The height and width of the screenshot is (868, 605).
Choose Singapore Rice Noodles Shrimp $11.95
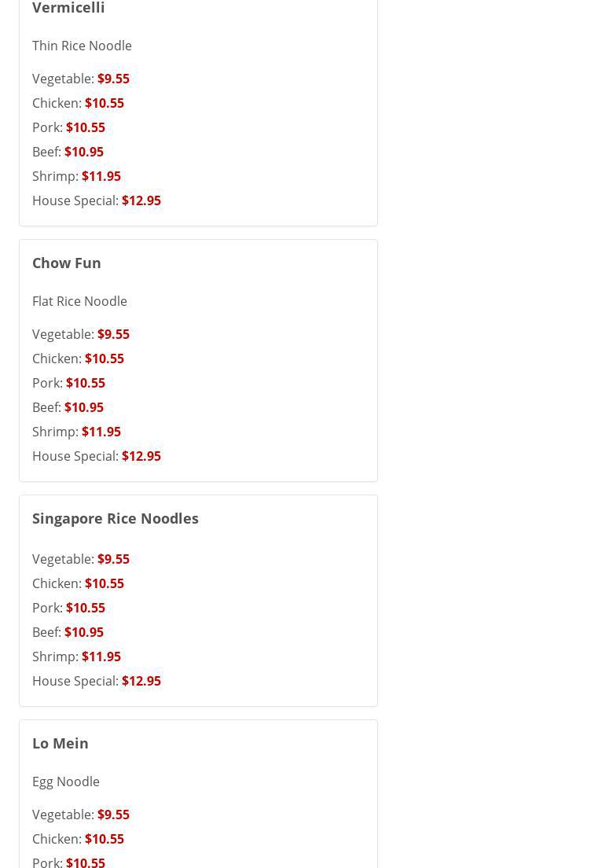(101, 657)
